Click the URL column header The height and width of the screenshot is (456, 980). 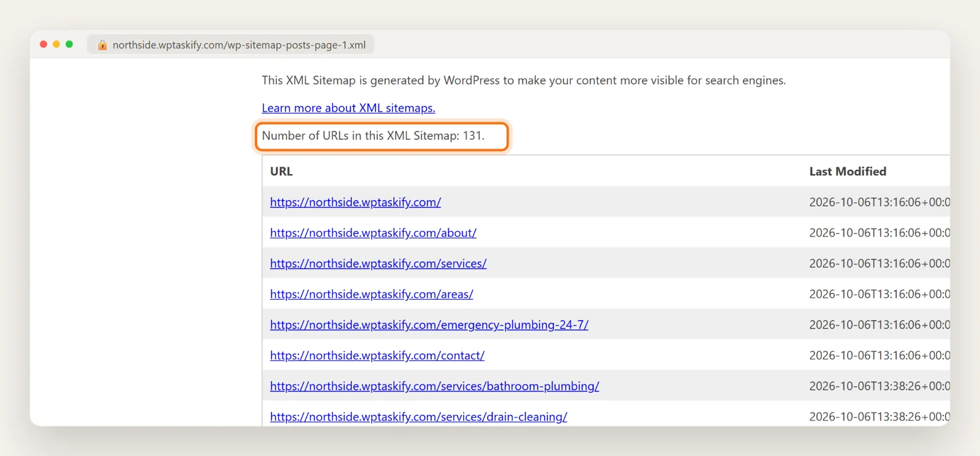pos(281,172)
